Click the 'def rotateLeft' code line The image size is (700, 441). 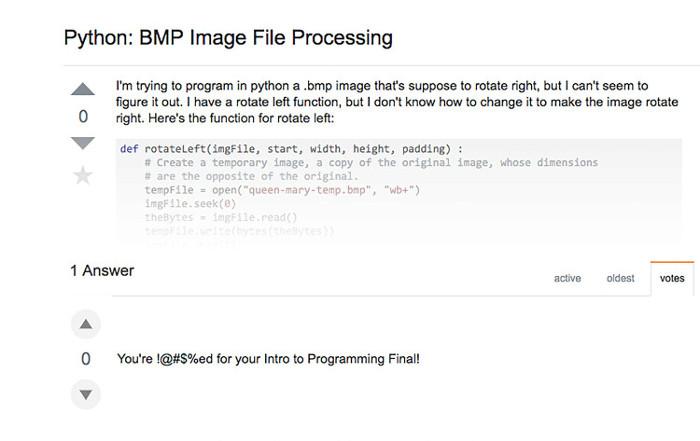[291, 149]
